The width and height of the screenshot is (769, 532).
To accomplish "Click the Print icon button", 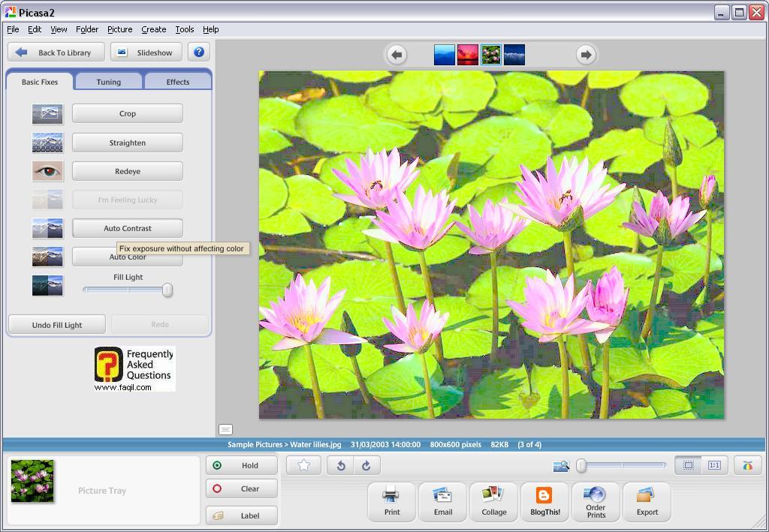I will [392, 501].
